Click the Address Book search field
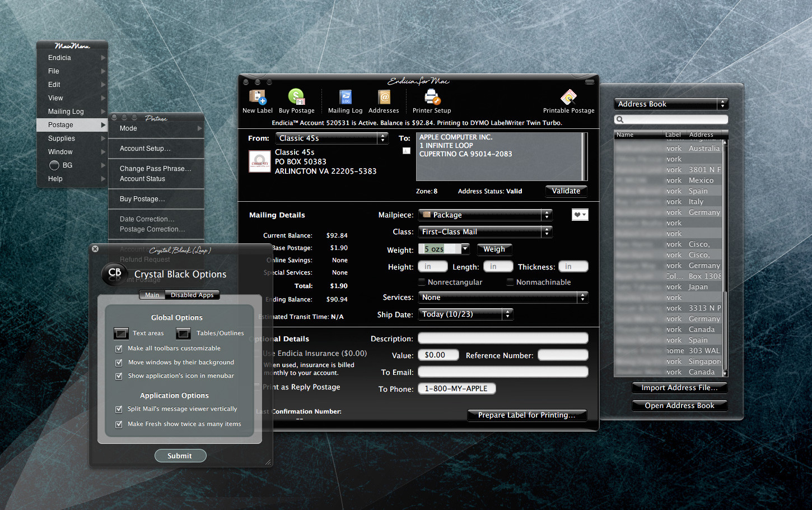 click(671, 119)
